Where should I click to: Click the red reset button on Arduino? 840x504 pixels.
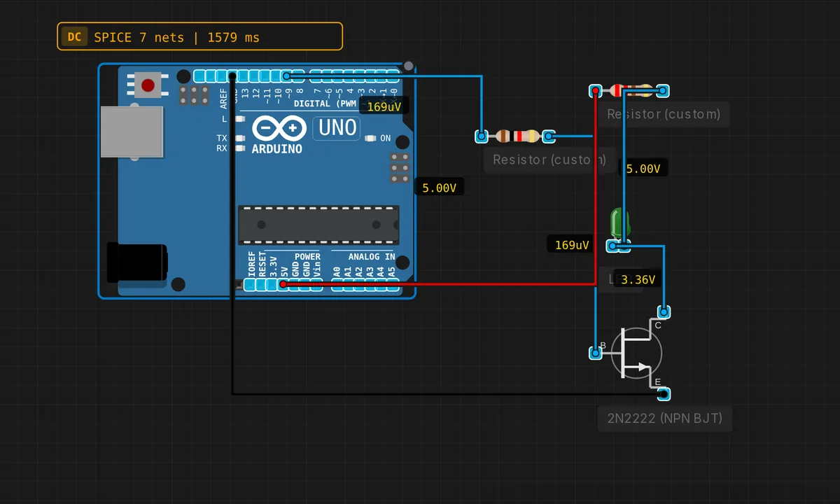[x=148, y=85]
